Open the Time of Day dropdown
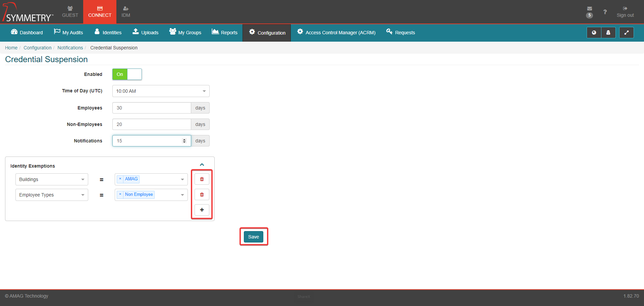The image size is (644, 306). click(x=161, y=91)
